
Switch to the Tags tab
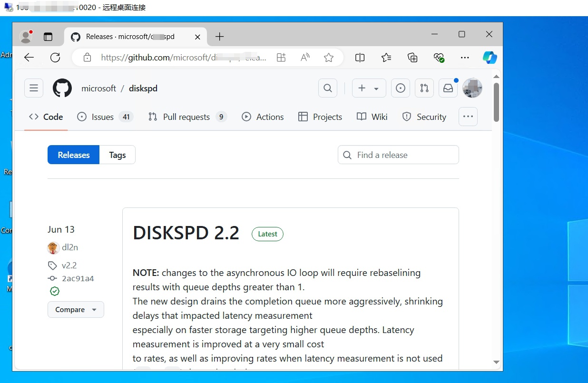[x=117, y=155]
